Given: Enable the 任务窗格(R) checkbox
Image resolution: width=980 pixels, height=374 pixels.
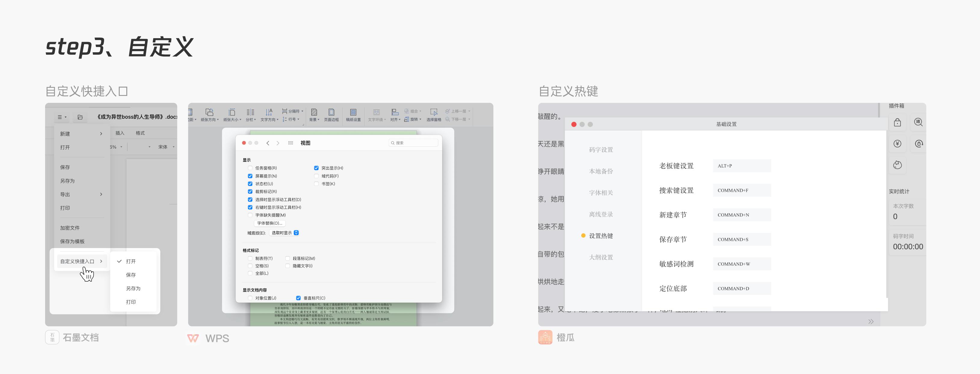Looking at the screenshot, I should point(250,168).
